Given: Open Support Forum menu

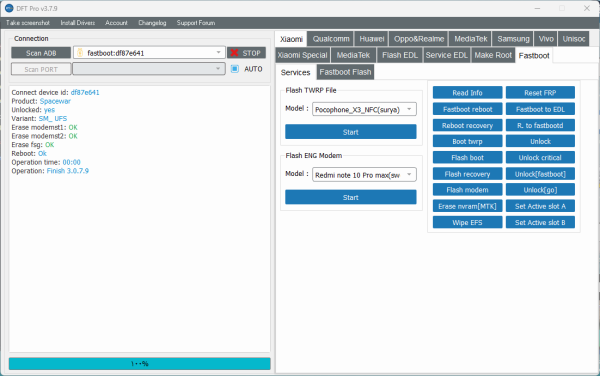Looking at the screenshot, I should tap(196, 23).
